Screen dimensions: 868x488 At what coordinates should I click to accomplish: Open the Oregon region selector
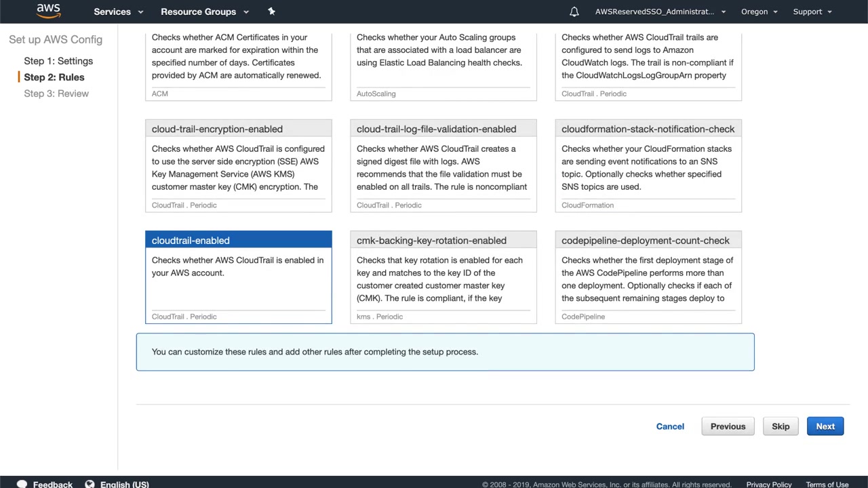(x=759, y=12)
